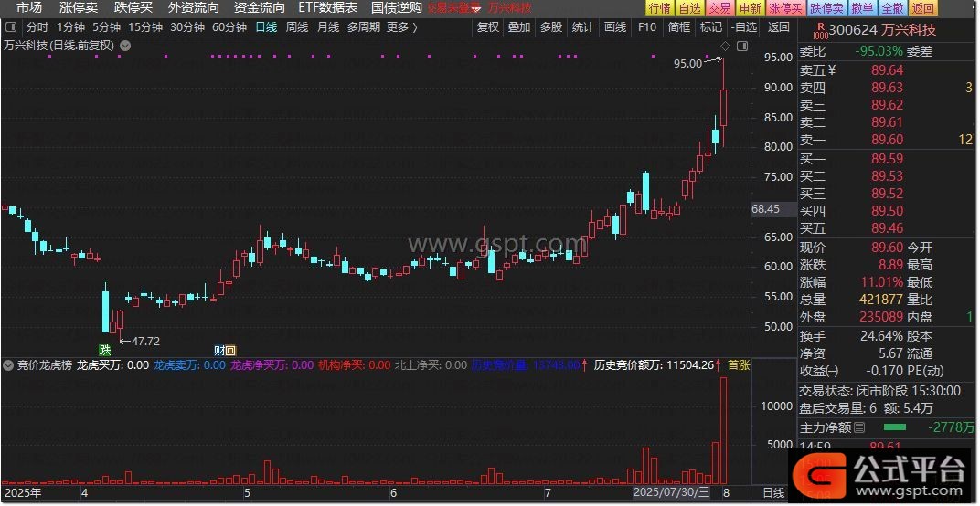Open 多周期 multi-period view

point(364,27)
